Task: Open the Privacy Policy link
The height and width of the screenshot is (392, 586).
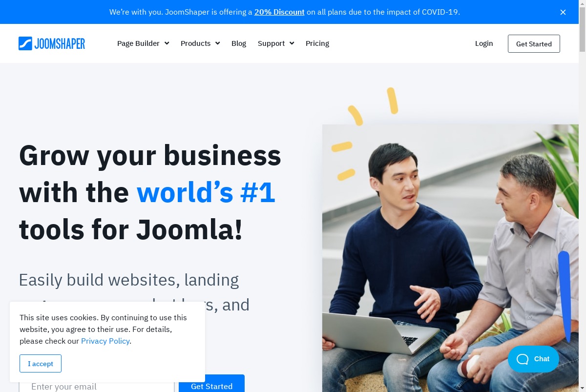Action: pos(105,341)
